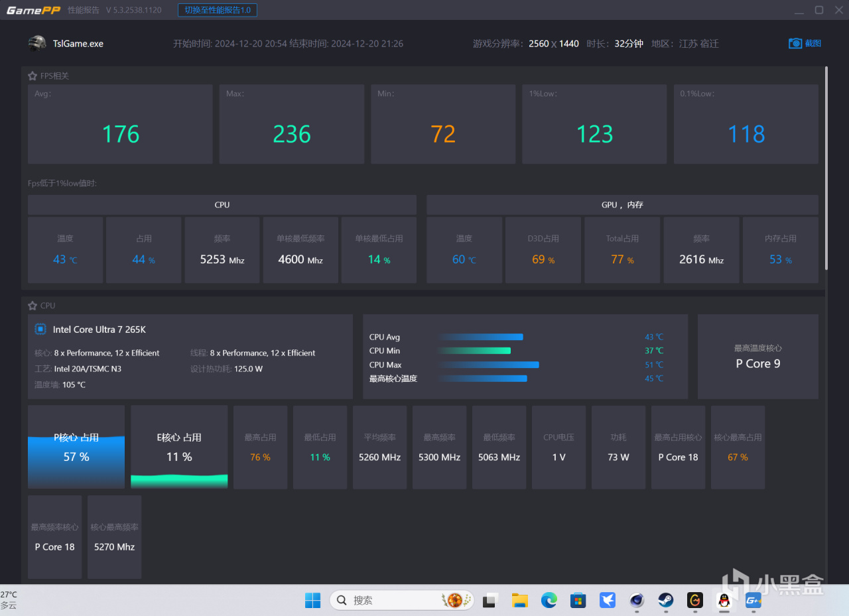Click the 核心最高频率 5270 Mhz card

(114, 537)
